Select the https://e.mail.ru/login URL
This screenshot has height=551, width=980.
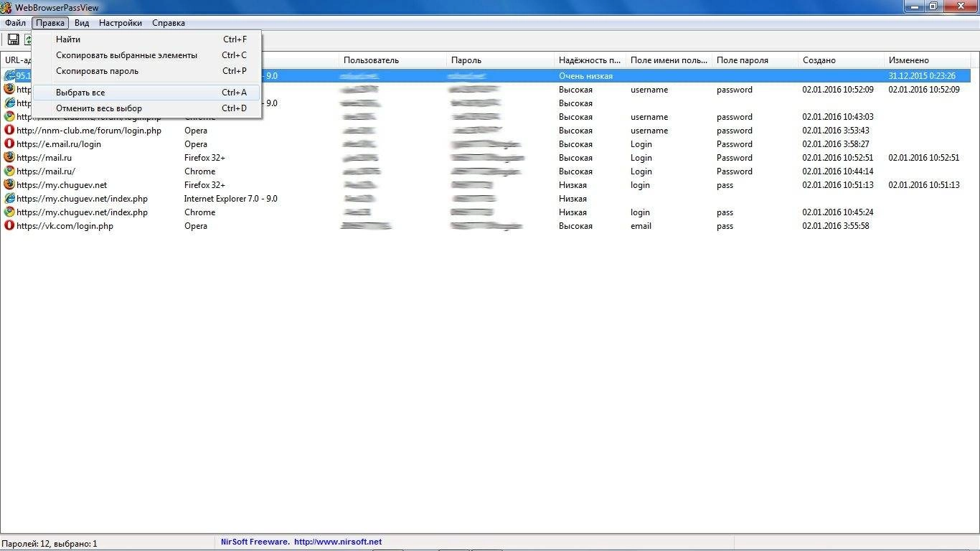(59, 144)
